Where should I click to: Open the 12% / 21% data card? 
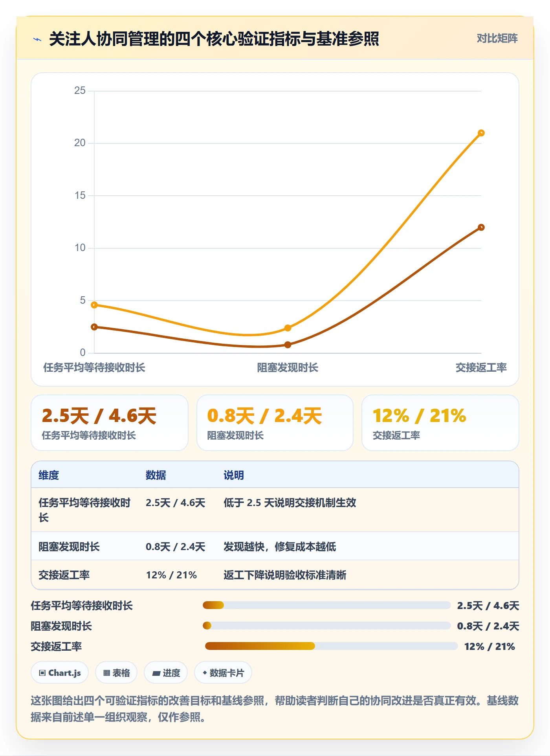click(x=440, y=423)
